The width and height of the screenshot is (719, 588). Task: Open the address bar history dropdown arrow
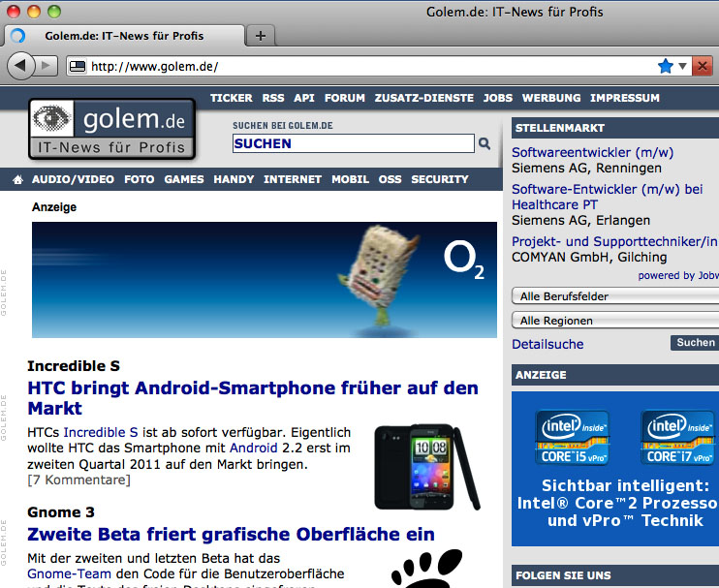click(x=682, y=66)
